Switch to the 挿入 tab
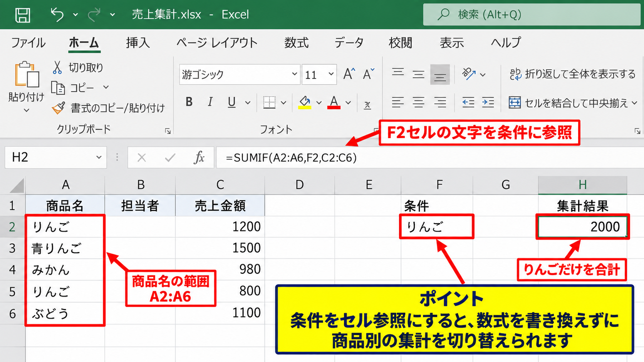This screenshot has width=644, height=362. (138, 43)
